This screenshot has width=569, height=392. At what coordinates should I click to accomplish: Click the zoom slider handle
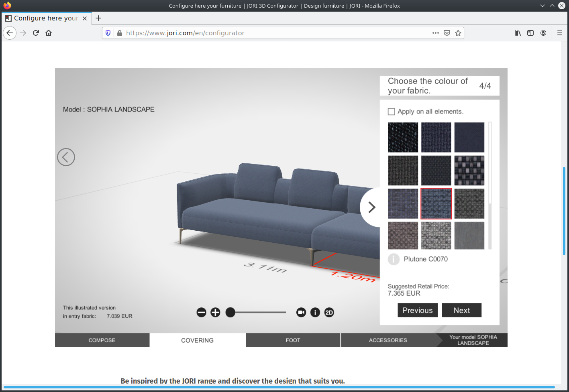click(x=230, y=313)
